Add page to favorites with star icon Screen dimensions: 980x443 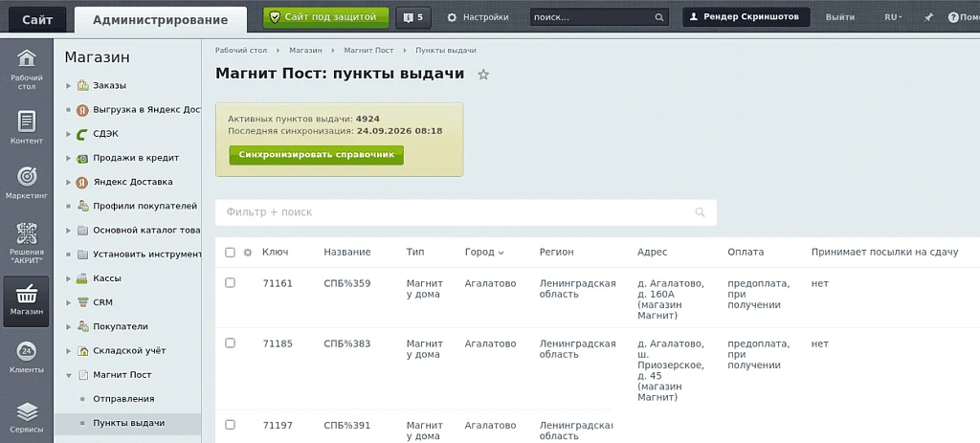[483, 75]
